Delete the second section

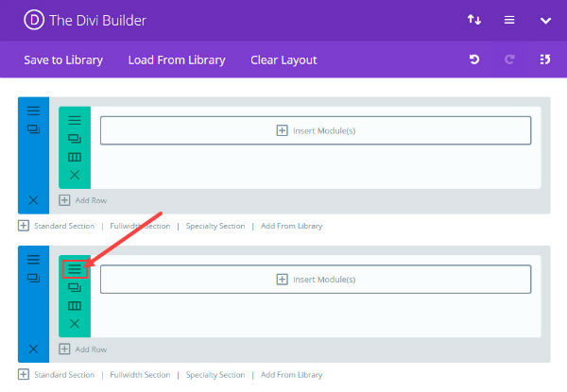click(33, 349)
